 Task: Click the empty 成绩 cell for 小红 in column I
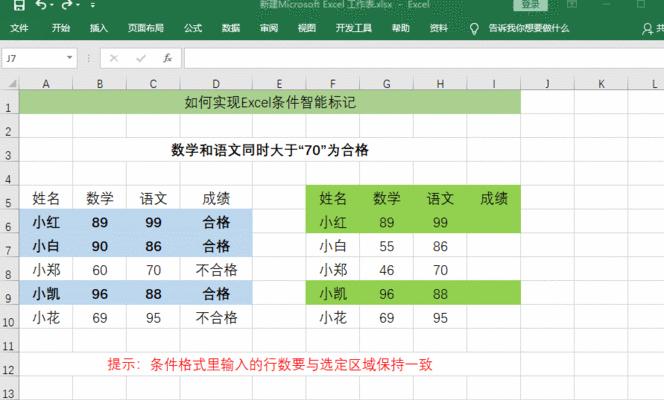pyautogui.click(x=494, y=222)
